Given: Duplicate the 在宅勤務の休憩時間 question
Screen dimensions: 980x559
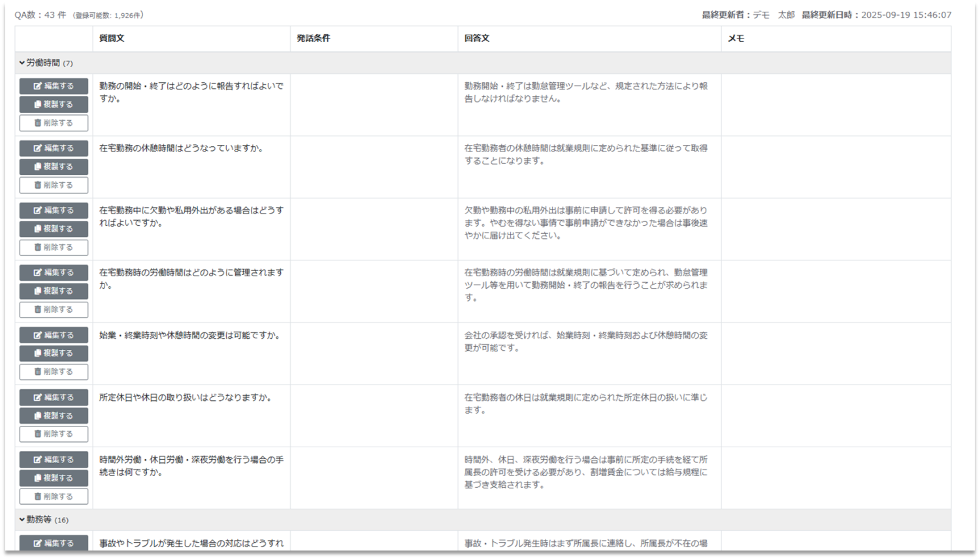Looking at the screenshot, I should tap(54, 167).
